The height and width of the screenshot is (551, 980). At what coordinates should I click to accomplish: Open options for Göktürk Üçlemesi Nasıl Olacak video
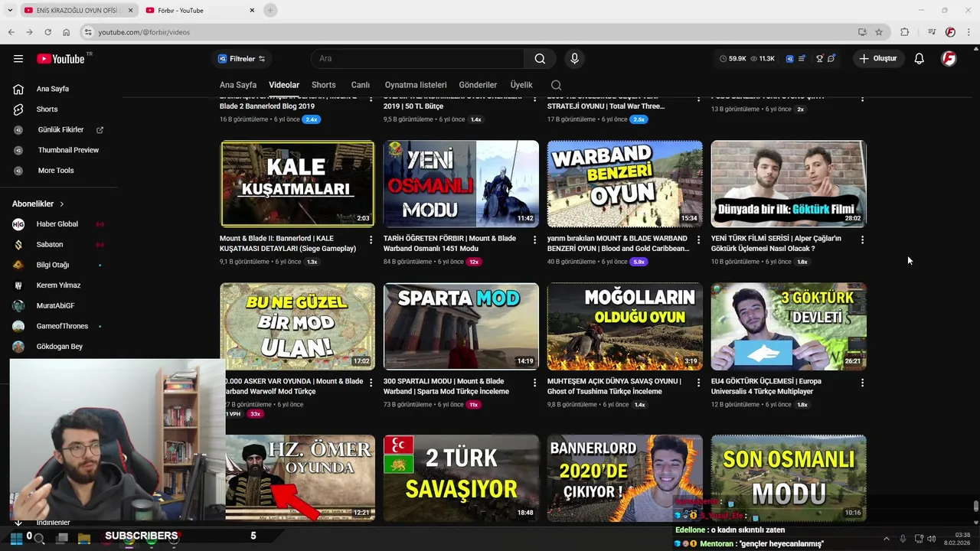click(x=862, y=240)
